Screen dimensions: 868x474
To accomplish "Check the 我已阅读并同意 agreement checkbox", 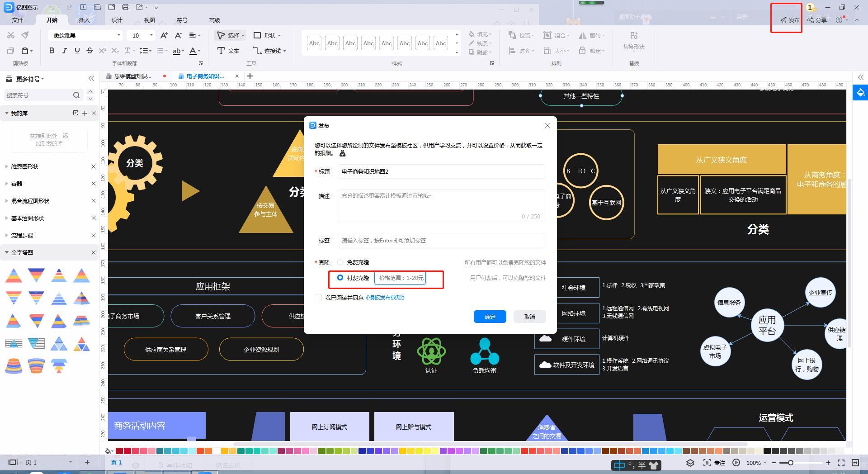I will (318, 298).
